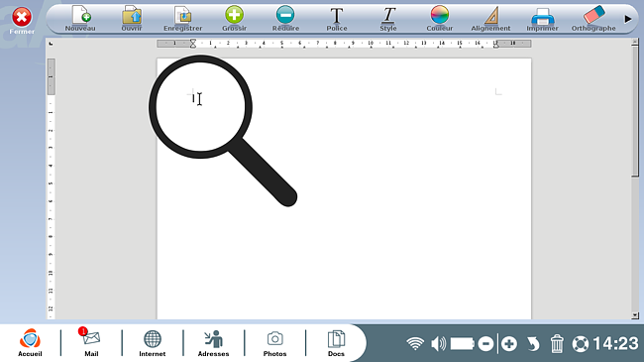Open a file with Ouvrir
644x362 pixels.
point(132,19)
